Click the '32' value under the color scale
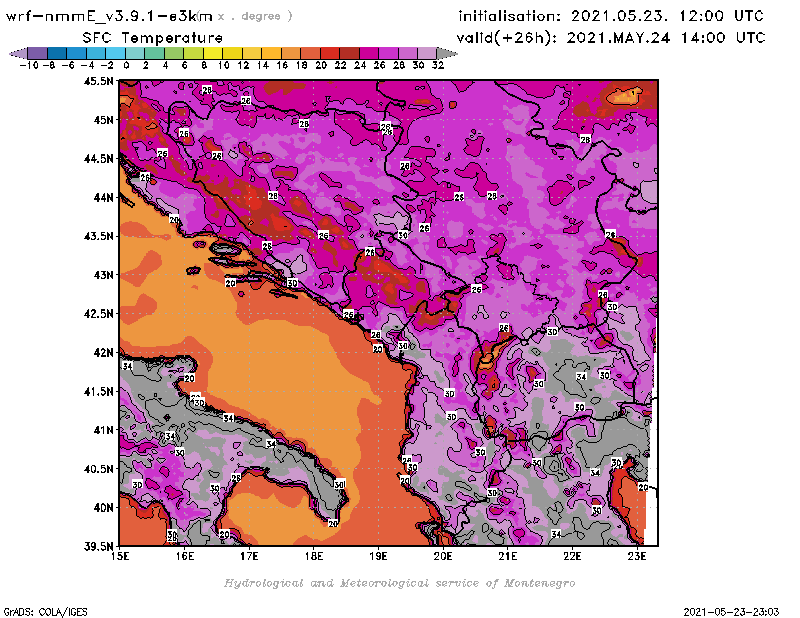The image size is (800, 618). 438,66
